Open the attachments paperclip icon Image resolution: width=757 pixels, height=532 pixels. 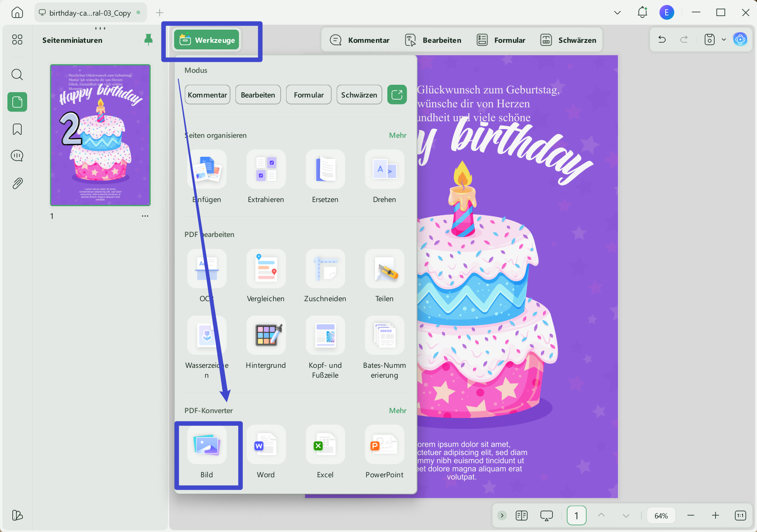[x=17, y=183]
